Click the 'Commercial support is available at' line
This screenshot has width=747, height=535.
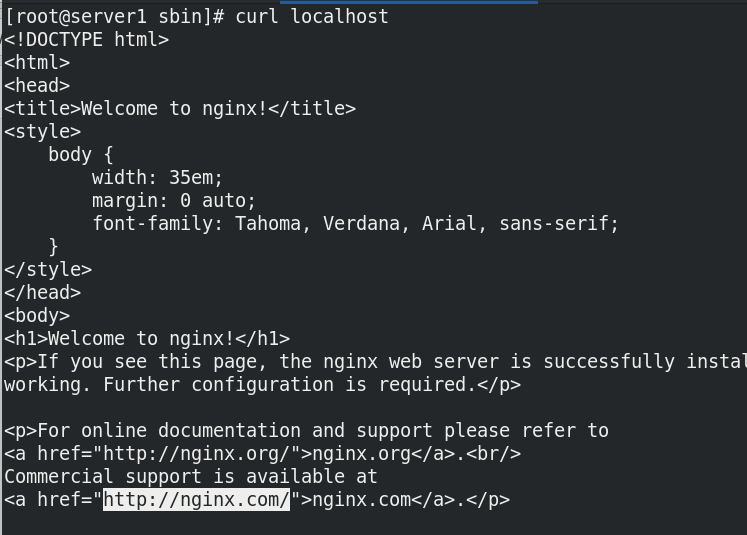coord(191,476)
